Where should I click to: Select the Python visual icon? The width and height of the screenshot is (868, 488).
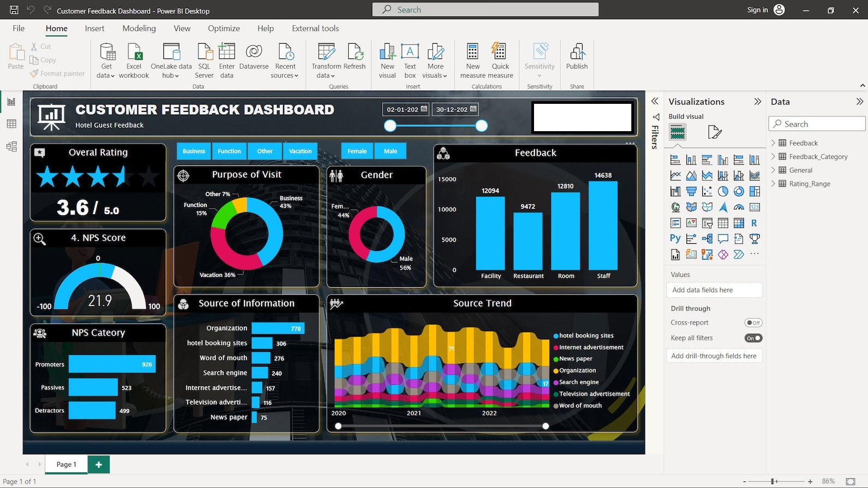[x=675, y=238]
